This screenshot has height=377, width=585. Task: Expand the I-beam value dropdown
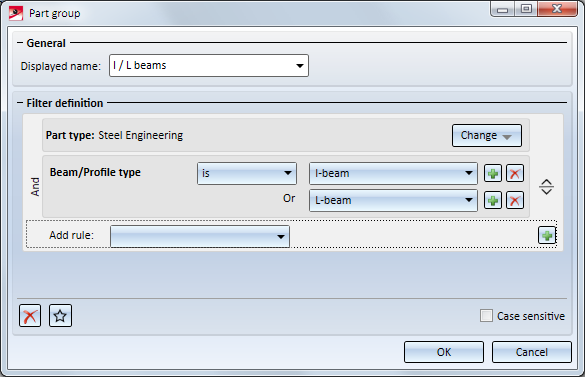click(393, 173)
